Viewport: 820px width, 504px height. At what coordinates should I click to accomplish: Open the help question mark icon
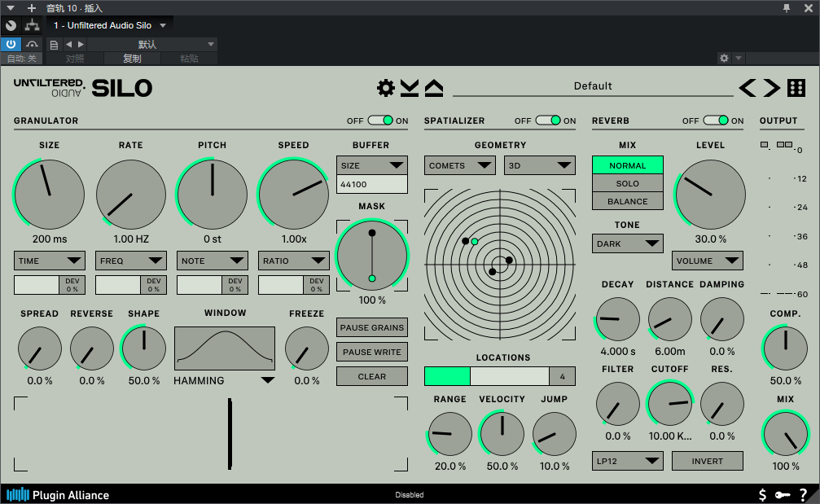point(803,494)
